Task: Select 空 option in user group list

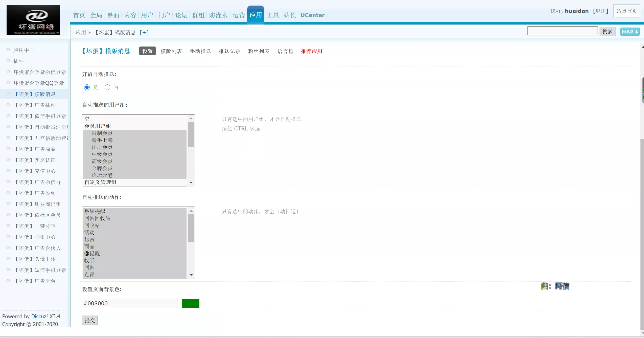Action: [87, 119]
